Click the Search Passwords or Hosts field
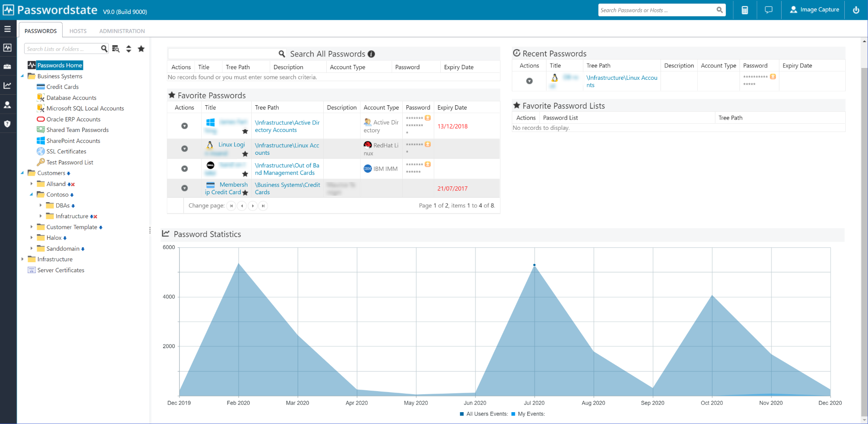Screen dimensions: 868x424 tap(656, 10)
